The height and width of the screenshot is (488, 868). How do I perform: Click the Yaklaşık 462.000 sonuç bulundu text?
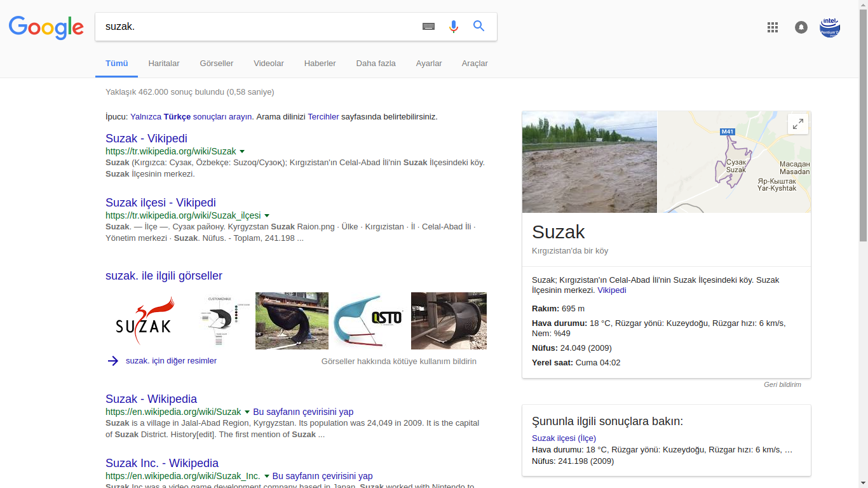point(190,92)
